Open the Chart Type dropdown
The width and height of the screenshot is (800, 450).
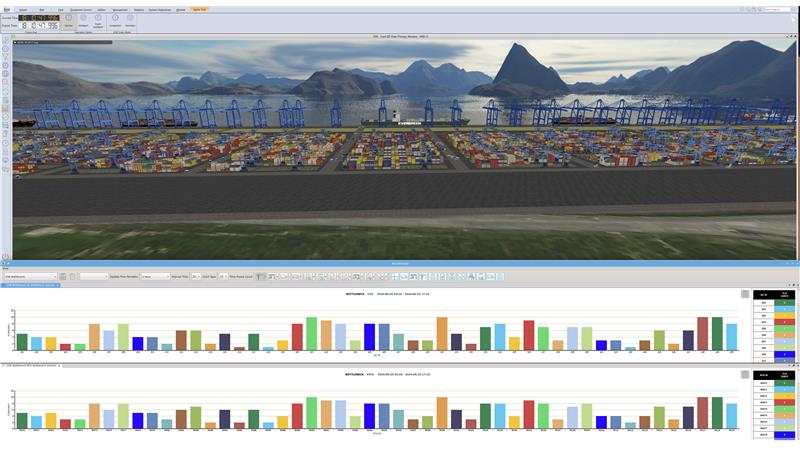223,277
